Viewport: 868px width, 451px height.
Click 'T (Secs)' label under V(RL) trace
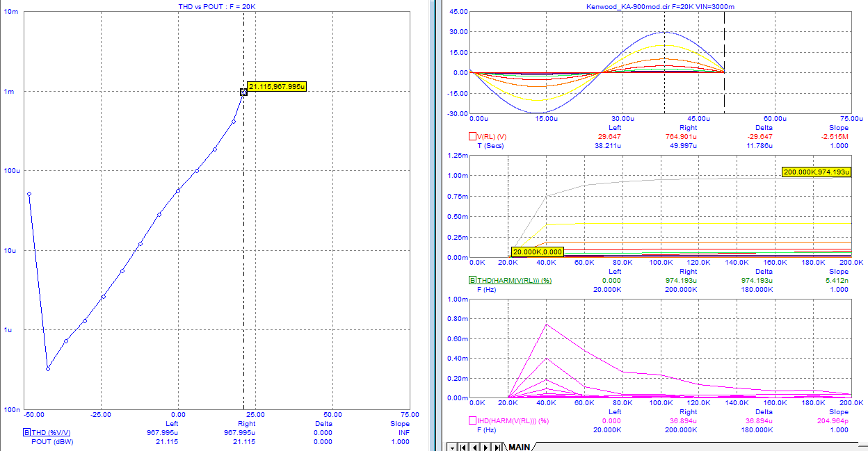(x=492, y=145)
